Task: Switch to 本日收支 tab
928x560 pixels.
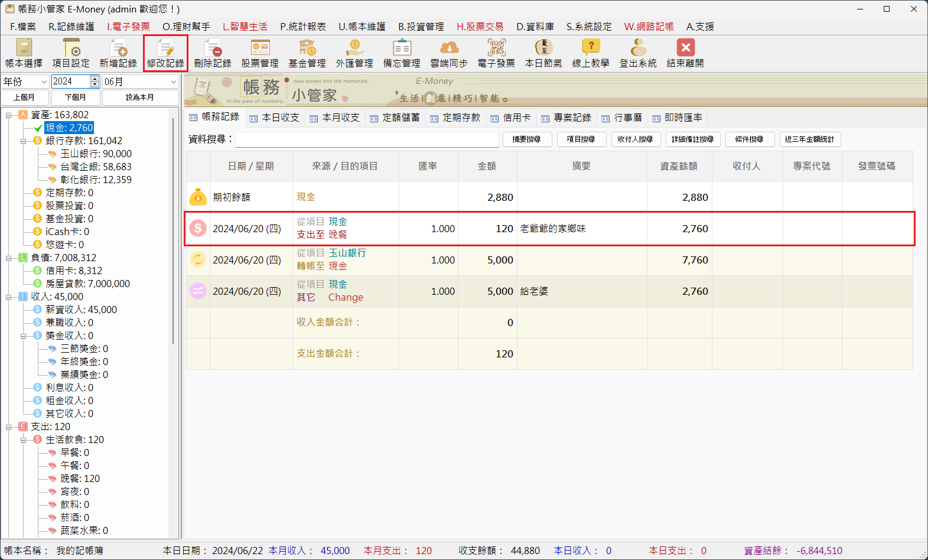Action: [275, 118]
